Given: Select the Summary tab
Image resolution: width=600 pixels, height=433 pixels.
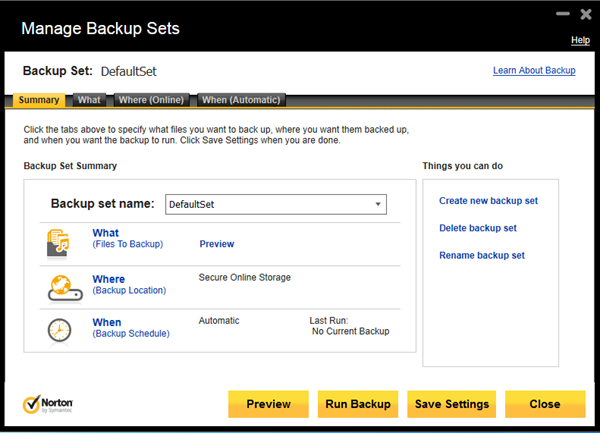Looking at the screenshot, I should 39,100.
